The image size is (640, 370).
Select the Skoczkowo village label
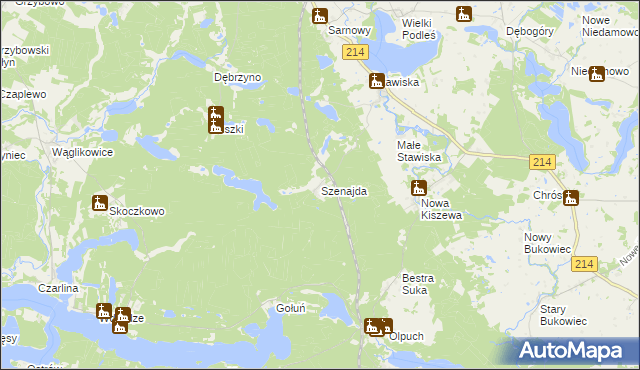click(137, 211)
